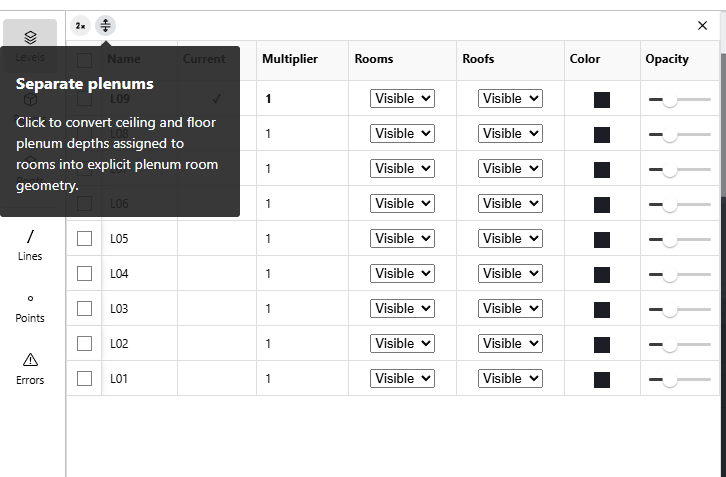Click the opacity slider for L03
This screenshot has width=726, height=477.
679,309
